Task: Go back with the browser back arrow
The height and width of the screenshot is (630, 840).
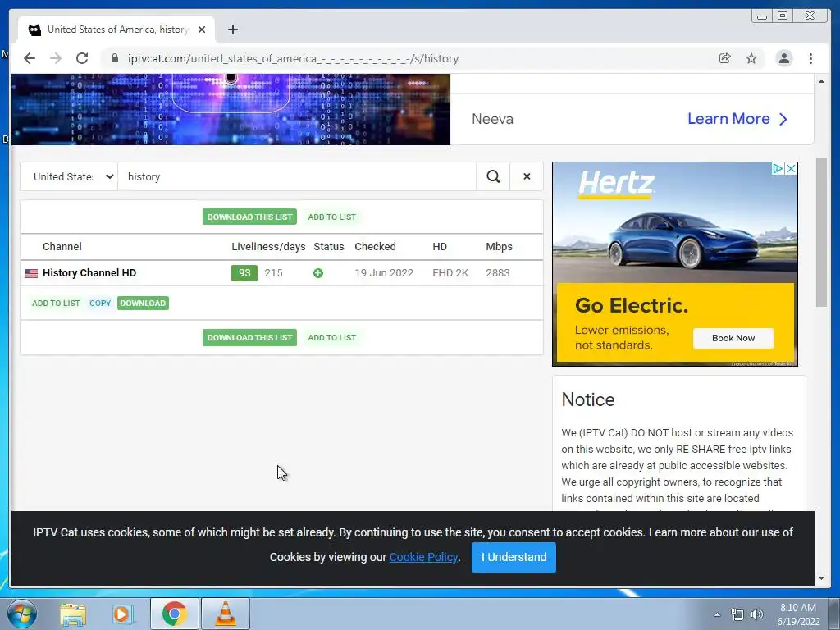Action: 30,58
